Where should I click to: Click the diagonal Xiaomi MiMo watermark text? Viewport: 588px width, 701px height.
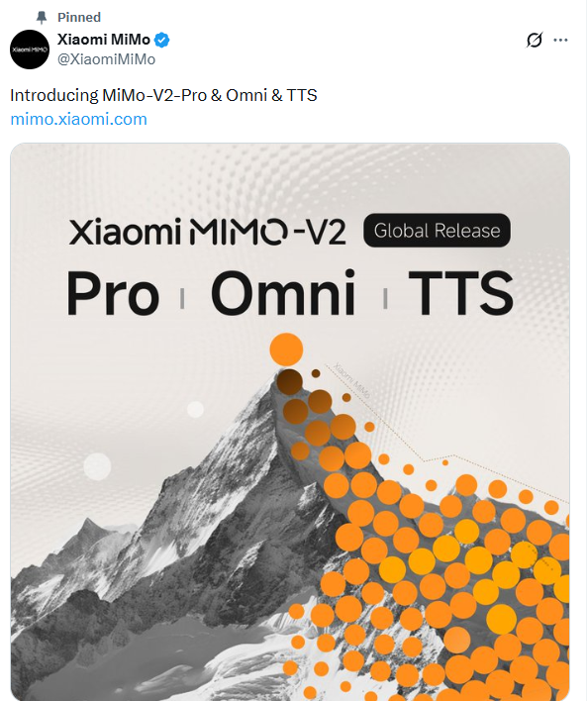[x=352, y=380]
